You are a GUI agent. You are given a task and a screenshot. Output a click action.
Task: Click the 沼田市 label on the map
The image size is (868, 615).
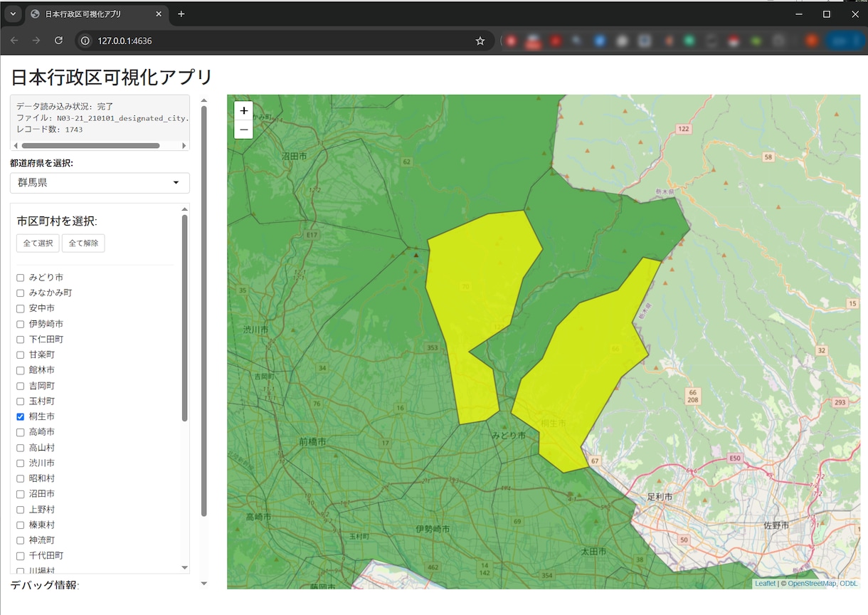(x=294, y=156)
